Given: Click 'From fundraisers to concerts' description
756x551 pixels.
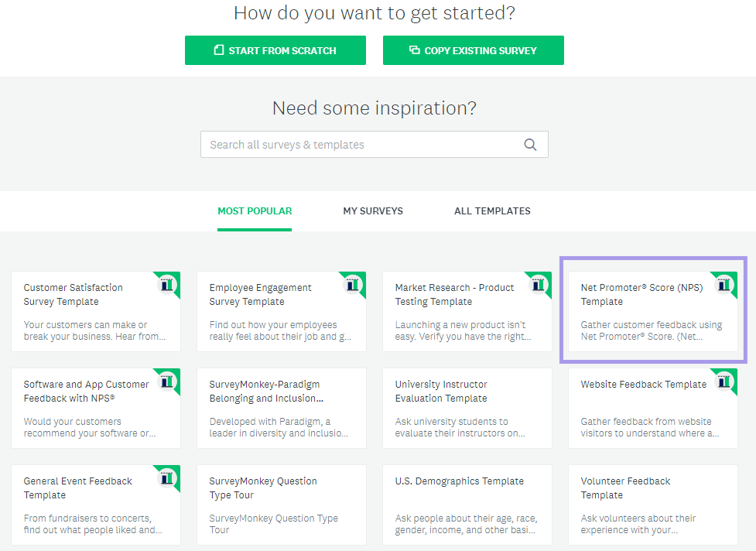Looking at the screenshot, I should coord(93,525).
